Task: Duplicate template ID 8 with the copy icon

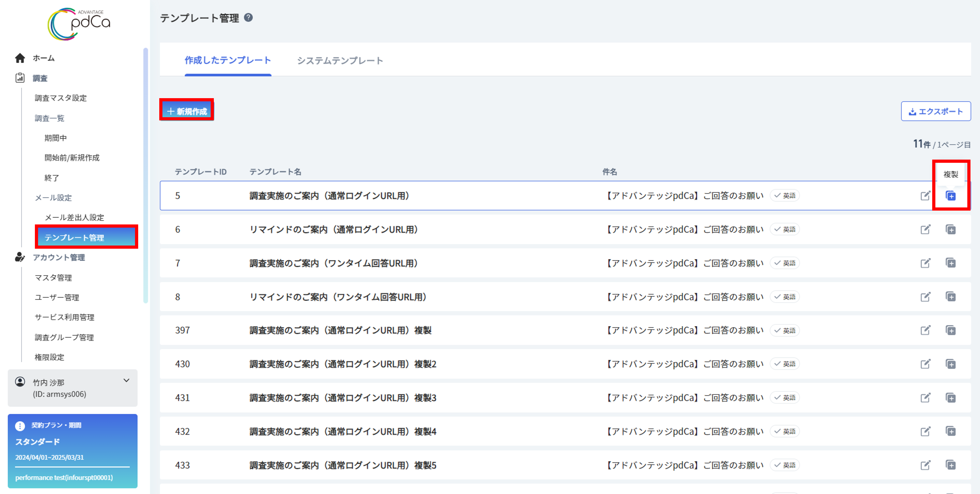Action: coord(951,297)
